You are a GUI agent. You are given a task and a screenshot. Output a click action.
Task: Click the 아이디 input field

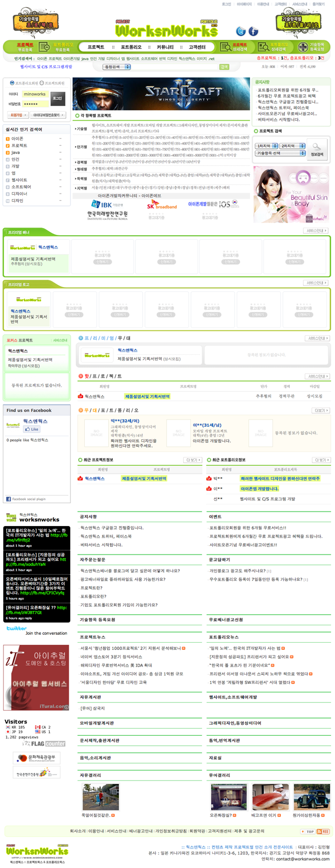(x=36, y=94)
